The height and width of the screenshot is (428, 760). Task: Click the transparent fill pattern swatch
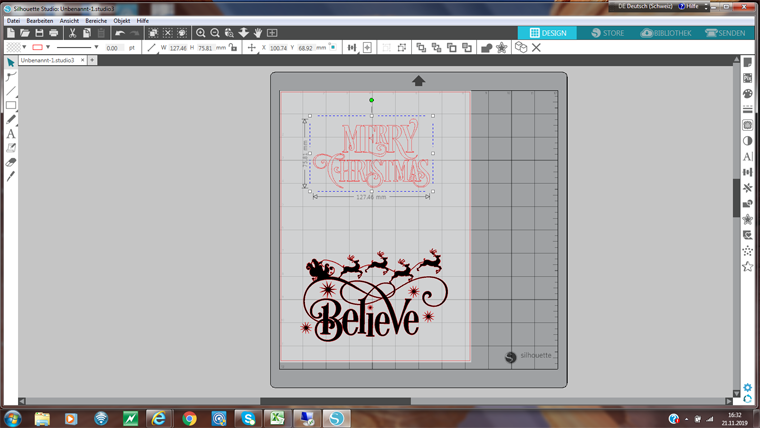tap(14, 47)
